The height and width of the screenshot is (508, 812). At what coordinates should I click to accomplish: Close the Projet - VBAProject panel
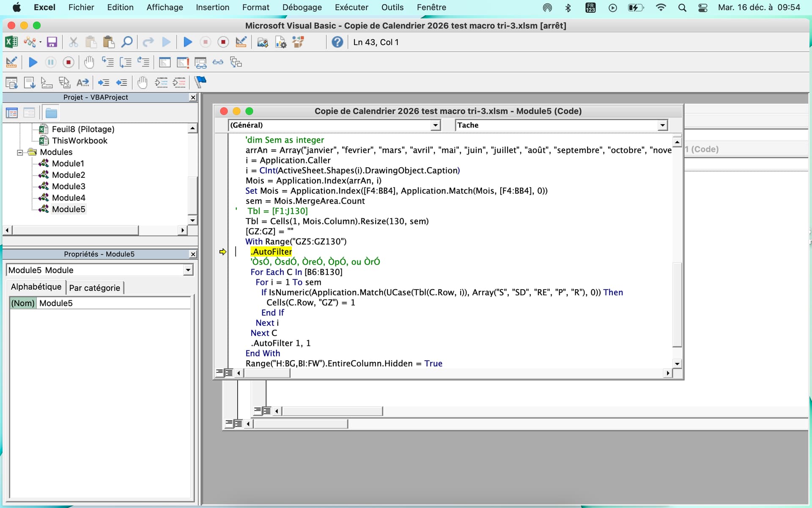click(x=193, y=97)
